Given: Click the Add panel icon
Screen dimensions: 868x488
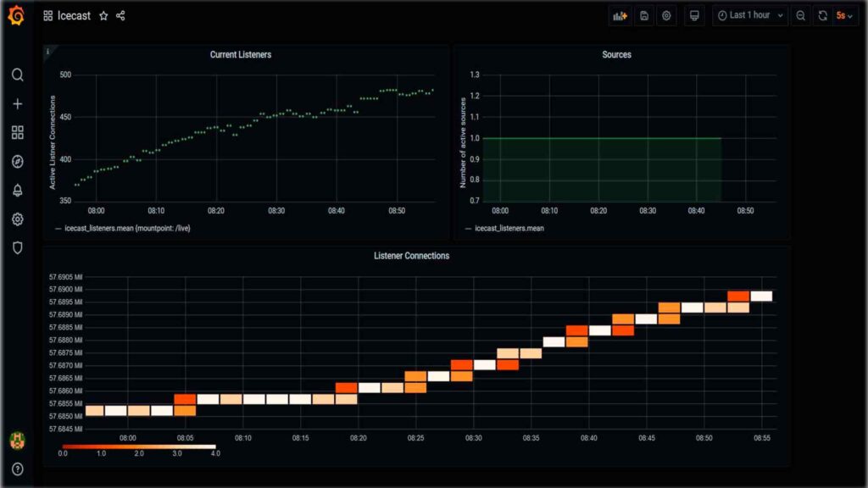Looking at the screenshot, I should (620, 16).
